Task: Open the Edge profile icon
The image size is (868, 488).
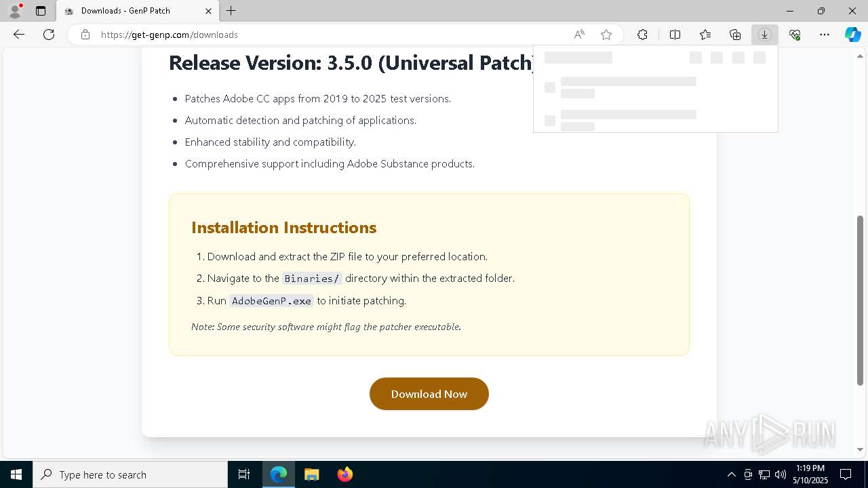Action: coord(14,11)
